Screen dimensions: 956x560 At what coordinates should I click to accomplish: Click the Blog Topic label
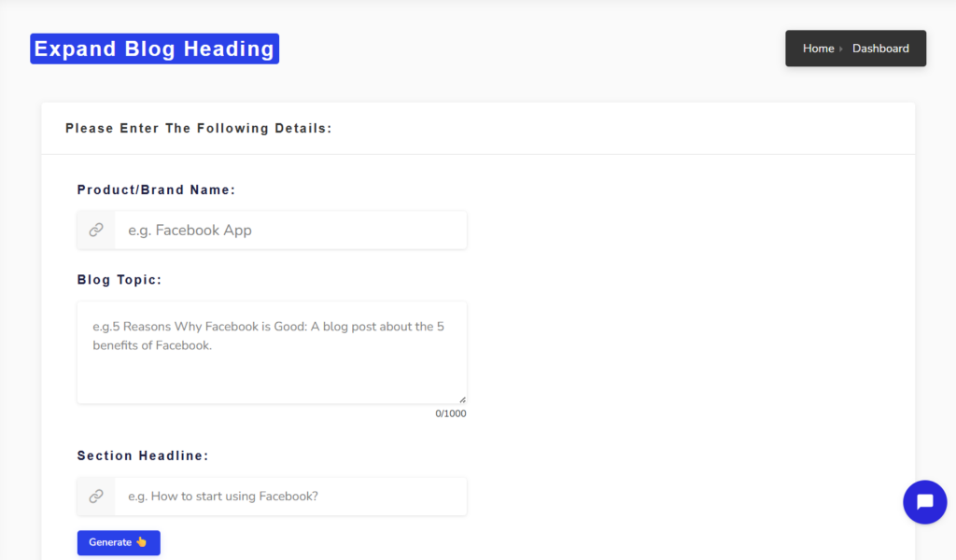pyautogui.click(x=119, y=280)
